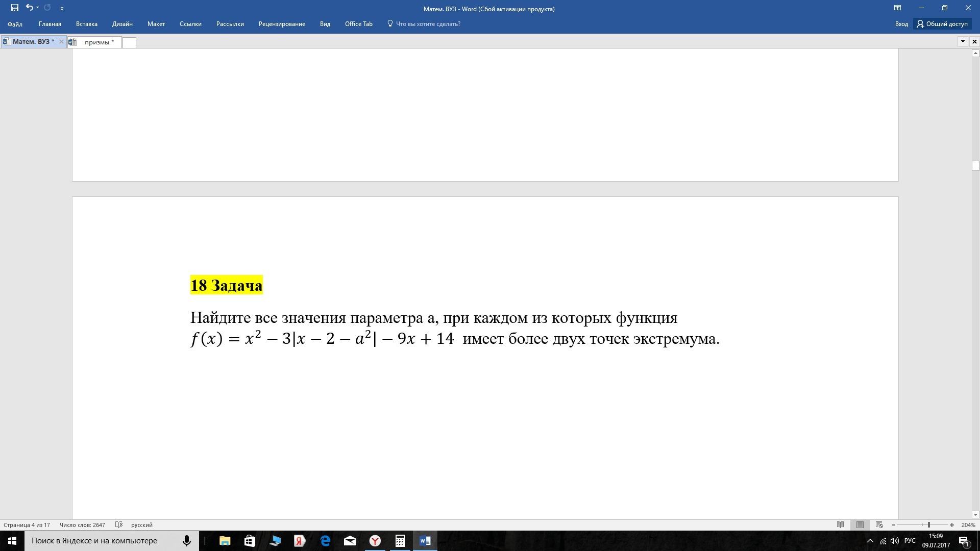Image resolution: width=980 pixels, height=551 pixels.
Task: Open Ribbon Display Options
Action: click(897, 8)
